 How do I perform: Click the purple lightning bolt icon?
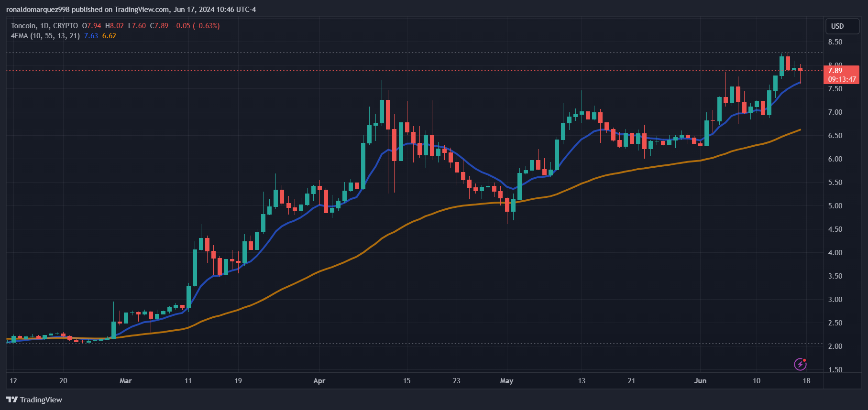[x=800, y=364]
